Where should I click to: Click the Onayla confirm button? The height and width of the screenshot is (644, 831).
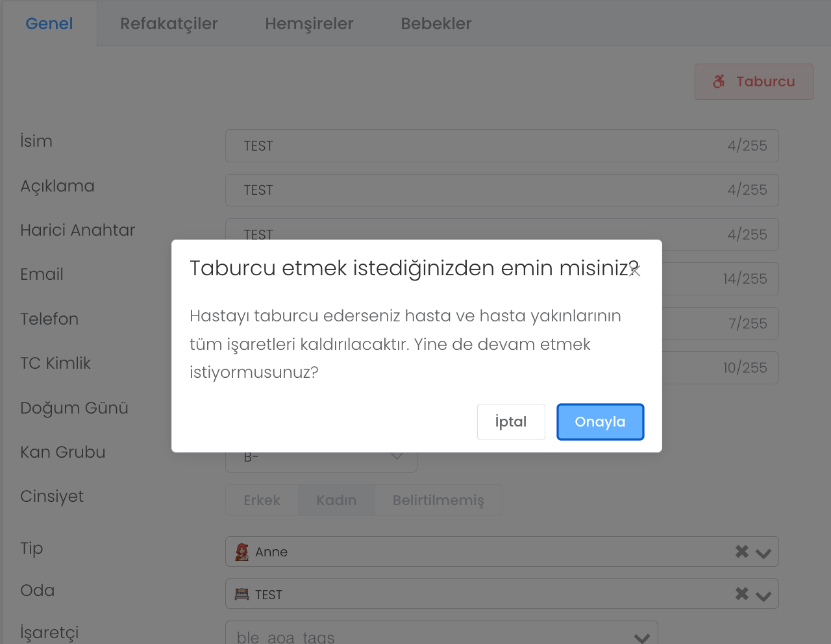pos(600,422)
